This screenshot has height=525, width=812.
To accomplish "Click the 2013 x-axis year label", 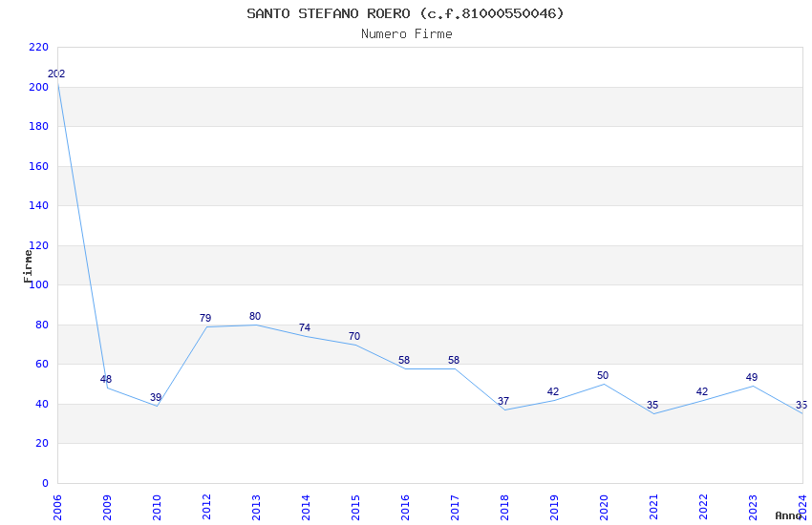I will pyautogui.click(x=256, y=507).
